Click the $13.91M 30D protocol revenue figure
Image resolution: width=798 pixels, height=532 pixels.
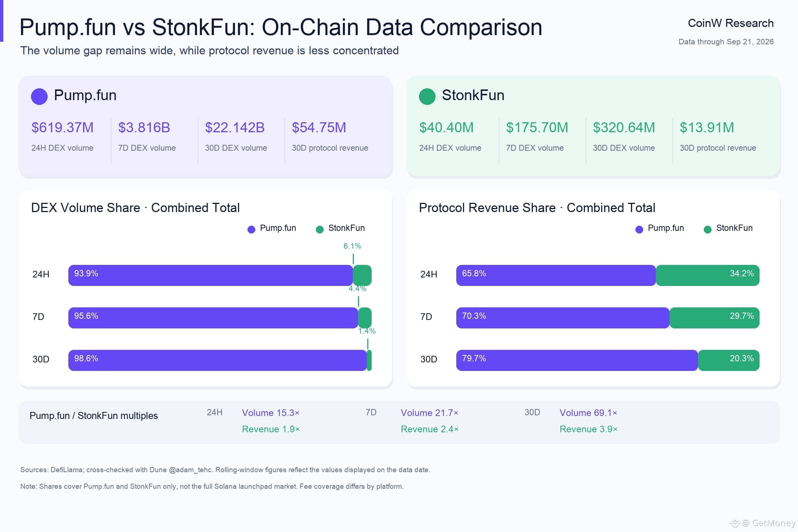coord(707,127)
